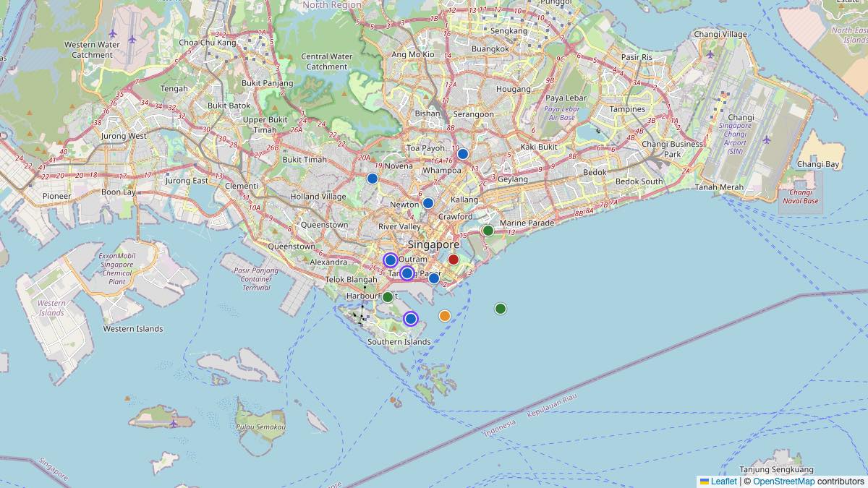This screenshot has height=488, width=868.
Task: Click the Boon Lay map label
Action: pyautogui.click(x=119, y=192)
